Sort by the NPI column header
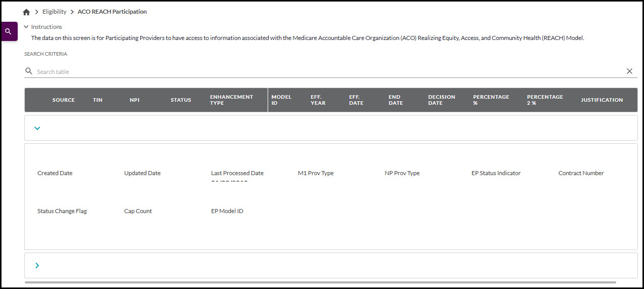The height and width of the screenshot is (289, 644). coord(135,100)
